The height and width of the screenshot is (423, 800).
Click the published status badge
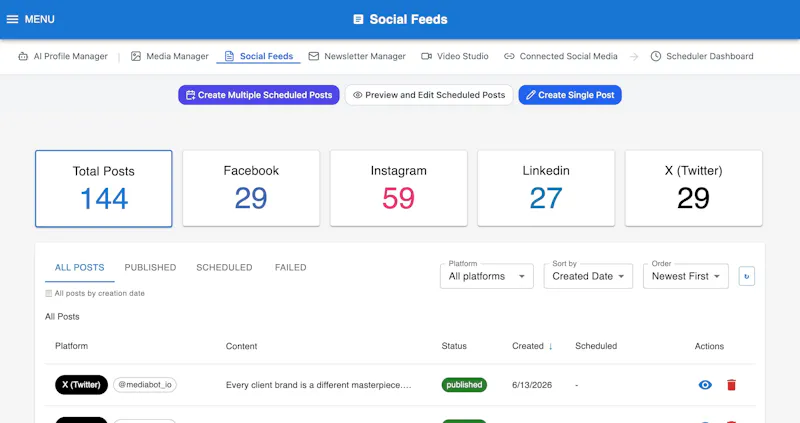[x=464, y=385]
